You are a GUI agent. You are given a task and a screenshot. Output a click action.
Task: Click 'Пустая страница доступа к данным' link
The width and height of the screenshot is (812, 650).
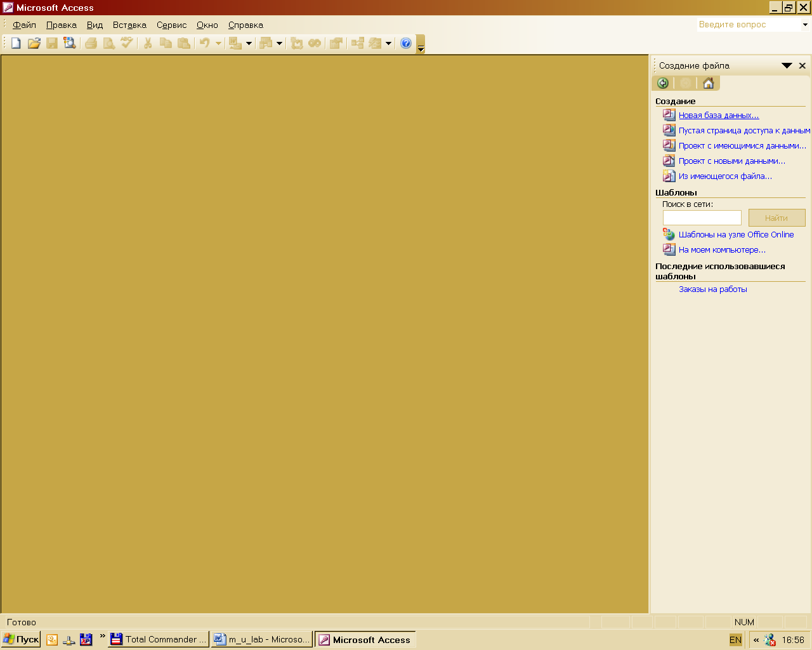[745, 130]
